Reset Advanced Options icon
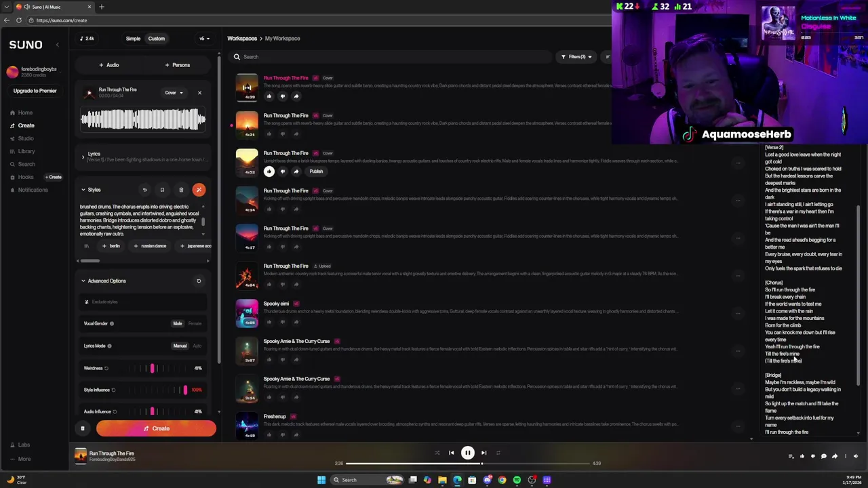 click(x=199, y=281)
